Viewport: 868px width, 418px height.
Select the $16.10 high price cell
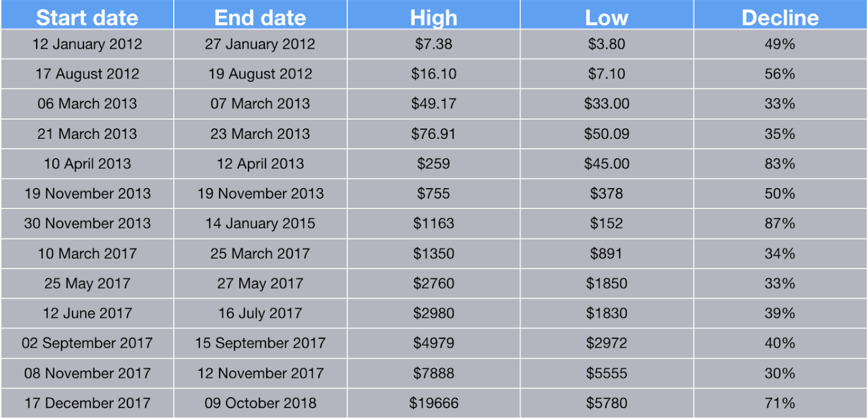[x=433, y=74]
